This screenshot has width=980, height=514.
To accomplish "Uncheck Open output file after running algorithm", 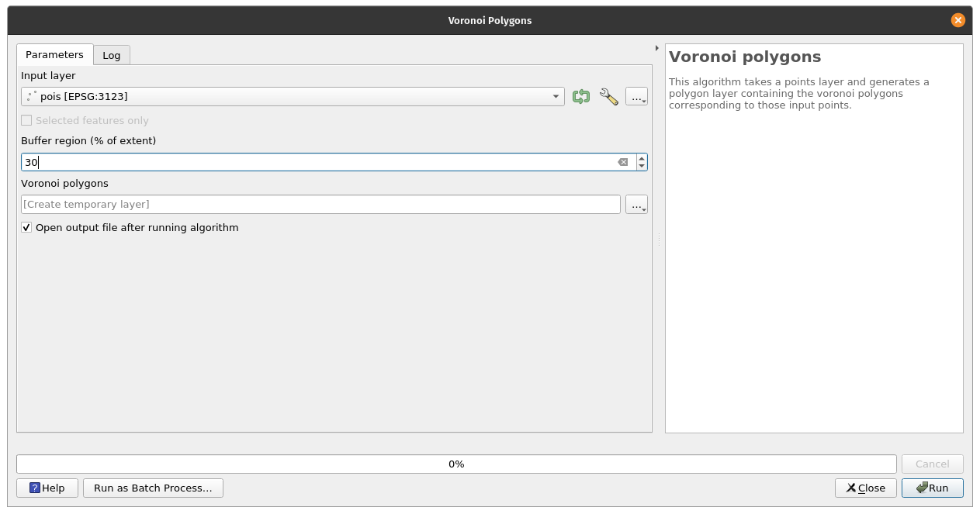I will tap(26, 228).
